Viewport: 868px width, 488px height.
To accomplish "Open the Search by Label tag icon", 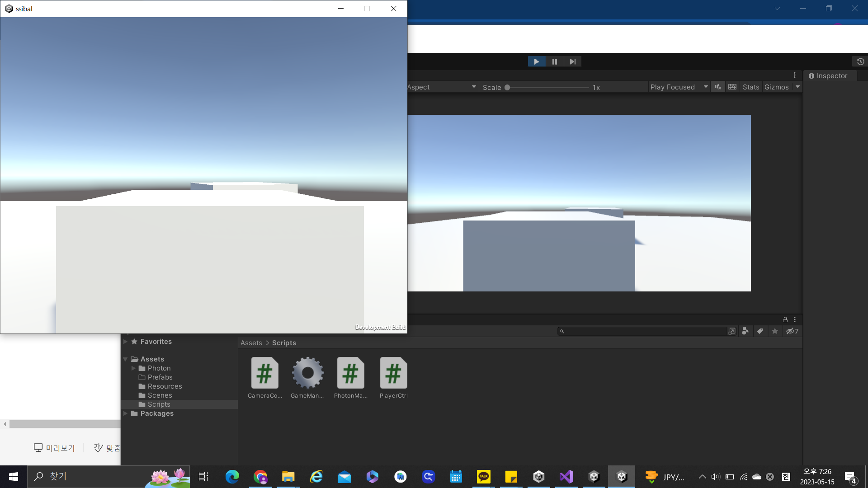I will (x=760, y=331).
